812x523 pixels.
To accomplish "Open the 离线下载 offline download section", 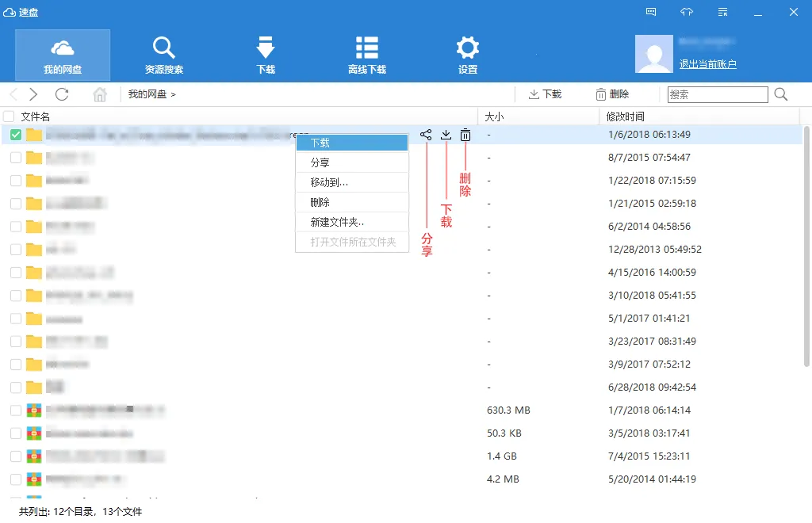I will click(x=366, y=55).
